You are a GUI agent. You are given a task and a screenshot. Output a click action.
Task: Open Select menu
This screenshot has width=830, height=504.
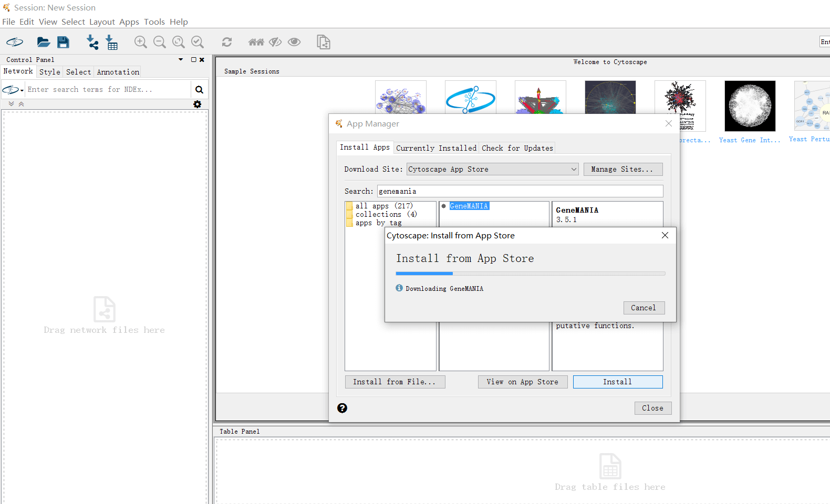point(73,22)
